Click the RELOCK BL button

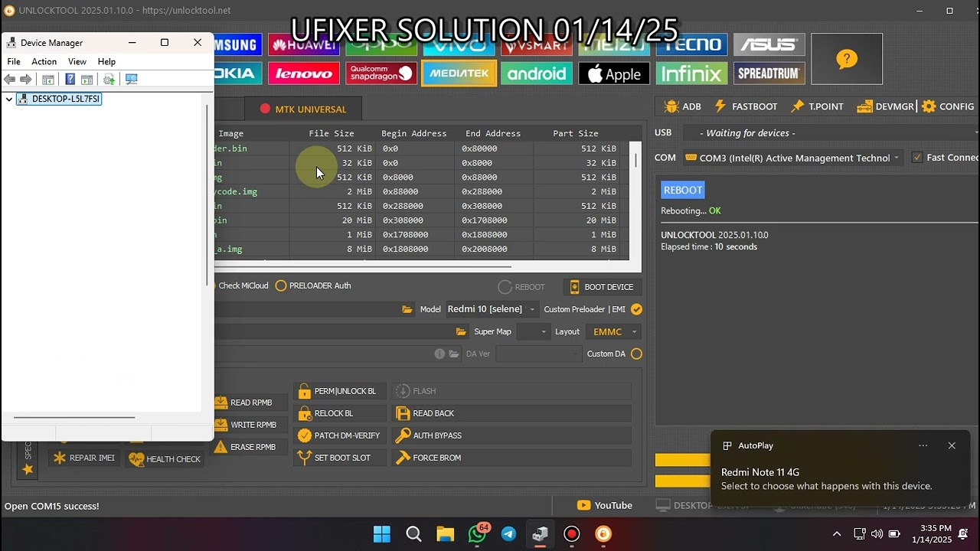tap(340, 413)
